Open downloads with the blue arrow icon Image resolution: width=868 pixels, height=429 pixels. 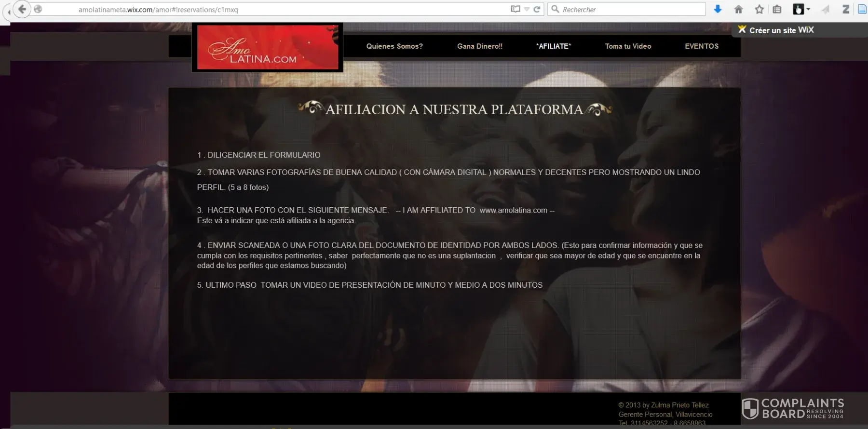(718, 9)
